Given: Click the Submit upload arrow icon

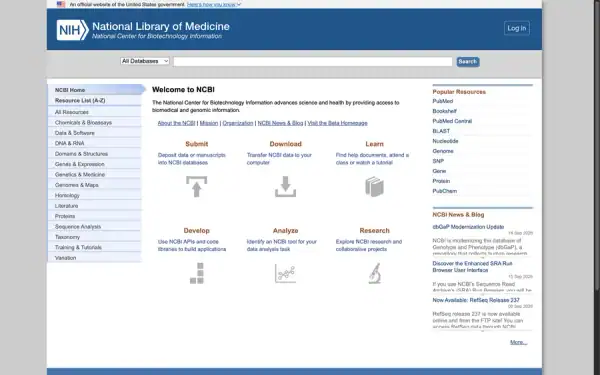Looking at the screenshot, I should [x=197, y=186].
